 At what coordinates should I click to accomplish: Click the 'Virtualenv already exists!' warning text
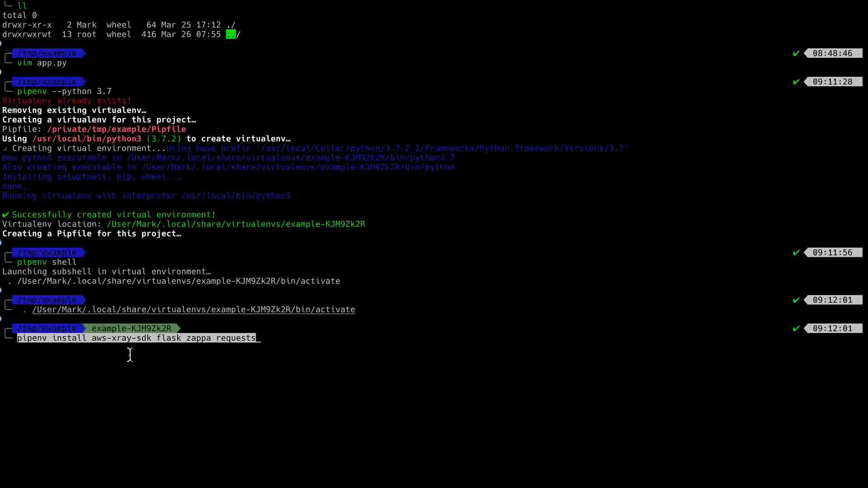(66, 101)
